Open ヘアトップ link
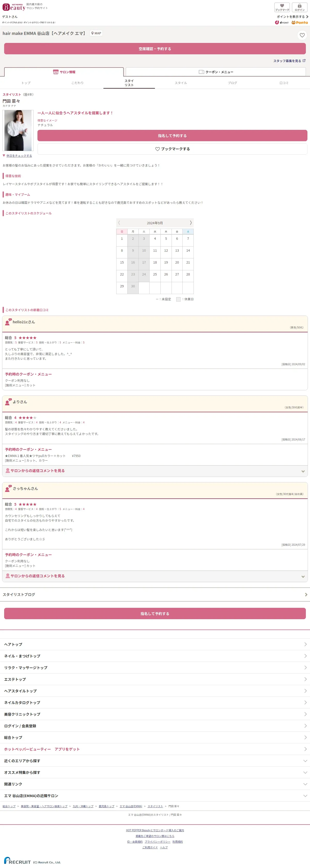 155,644
